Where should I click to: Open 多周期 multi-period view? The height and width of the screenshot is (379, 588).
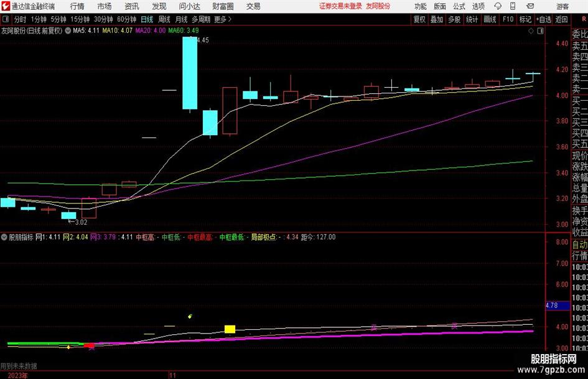[x=201, y=19]
